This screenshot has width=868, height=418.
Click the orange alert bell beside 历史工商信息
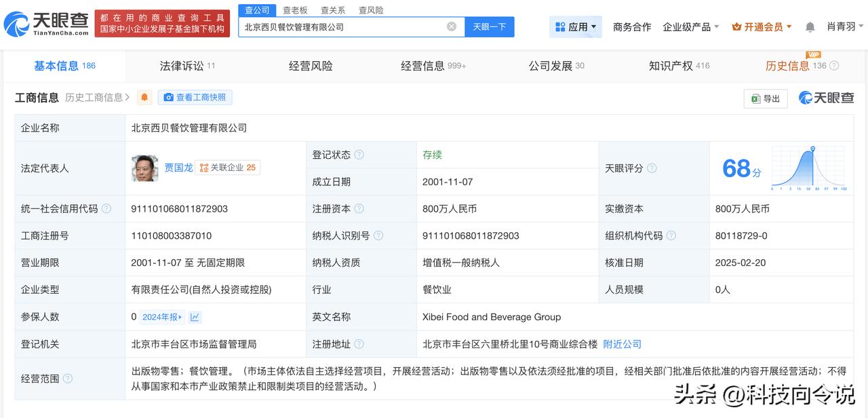click(144, 98)
